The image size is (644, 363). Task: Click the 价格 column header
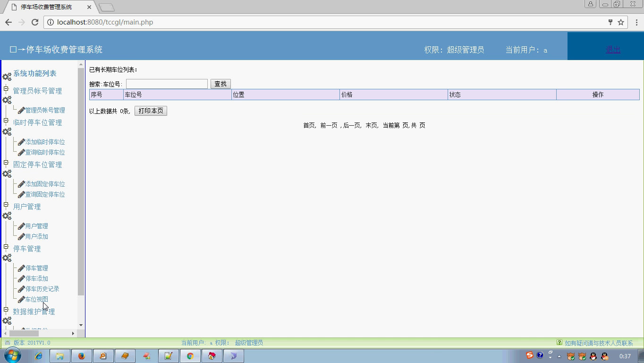click(394, 95)
